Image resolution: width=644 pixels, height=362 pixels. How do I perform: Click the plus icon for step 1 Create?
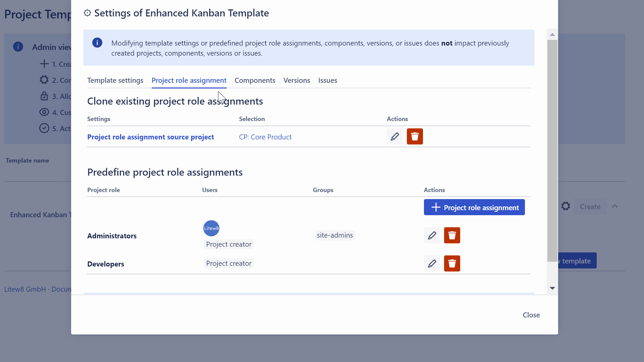point(45,64)
